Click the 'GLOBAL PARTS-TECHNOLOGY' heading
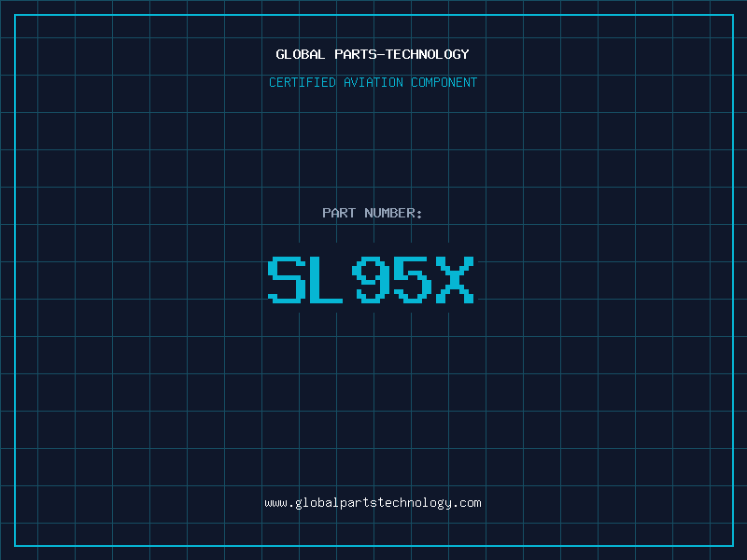This screenshot has width=747, height=560. click(373, 54)
